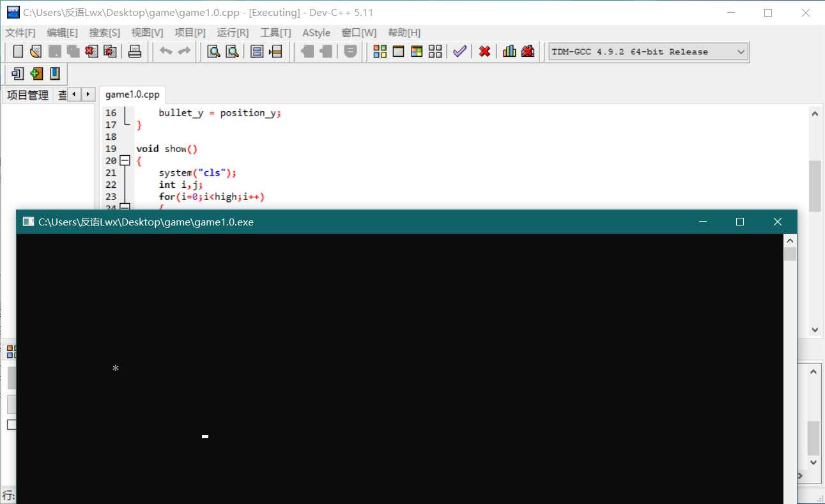Click the greyed Save toolbar icon
The width and height of the screenshot is (825, 504).
click(x=55, y=52)
